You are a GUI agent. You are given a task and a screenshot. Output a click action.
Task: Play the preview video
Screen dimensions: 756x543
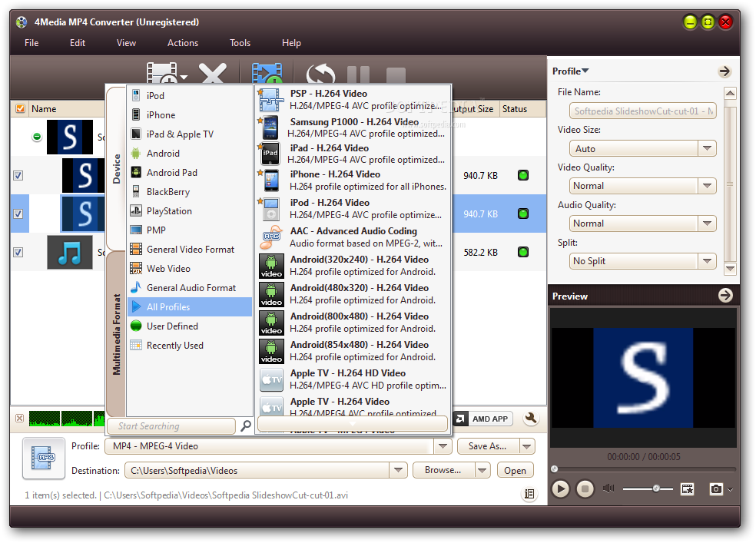click(560, 489)
